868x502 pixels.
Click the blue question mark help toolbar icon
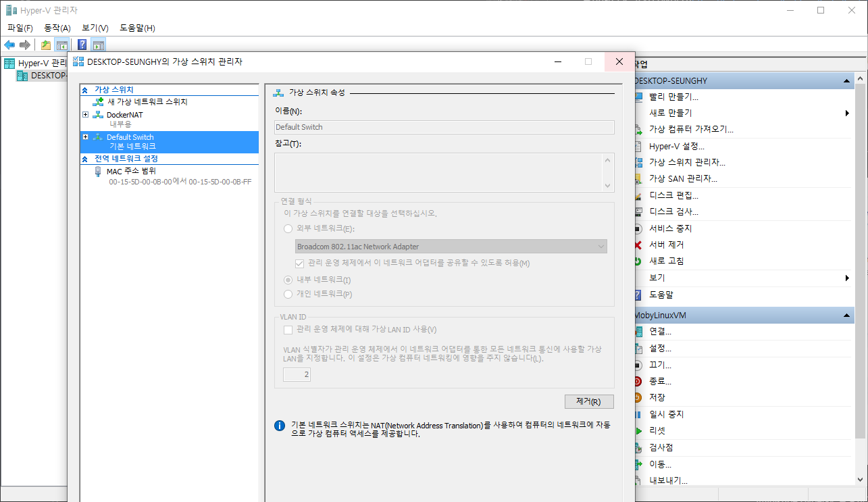pos(82,45)
